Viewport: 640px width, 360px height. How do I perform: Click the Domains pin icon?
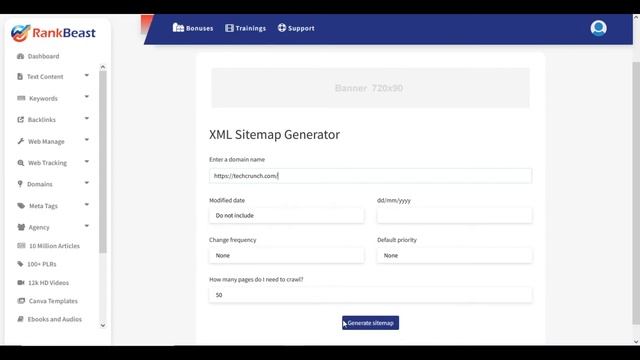pyautogui.click(x=20, y=184)
